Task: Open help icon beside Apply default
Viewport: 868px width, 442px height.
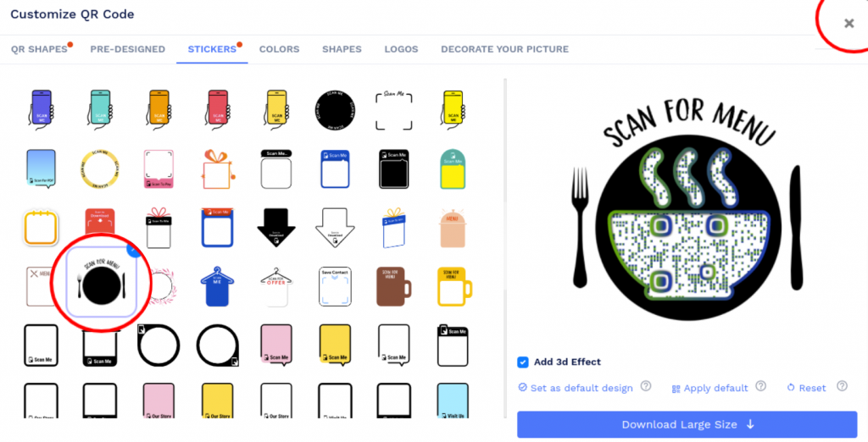Action: coord(761,386)
